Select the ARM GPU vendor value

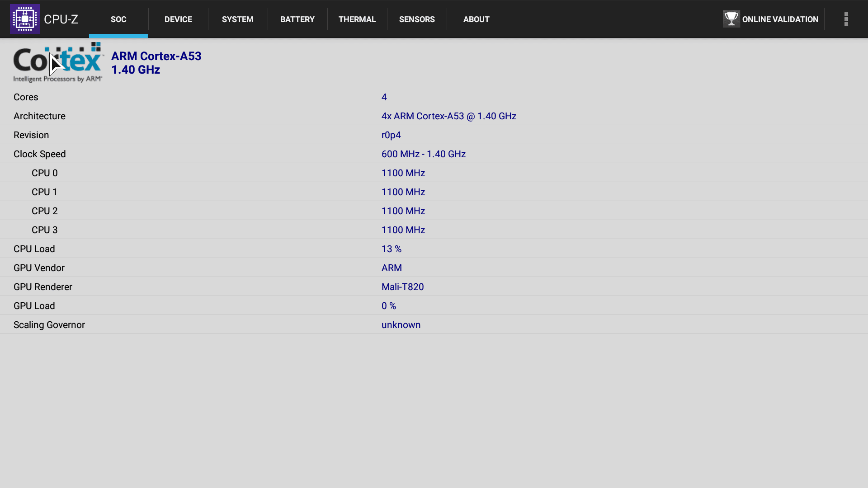(x=392, y=268)
